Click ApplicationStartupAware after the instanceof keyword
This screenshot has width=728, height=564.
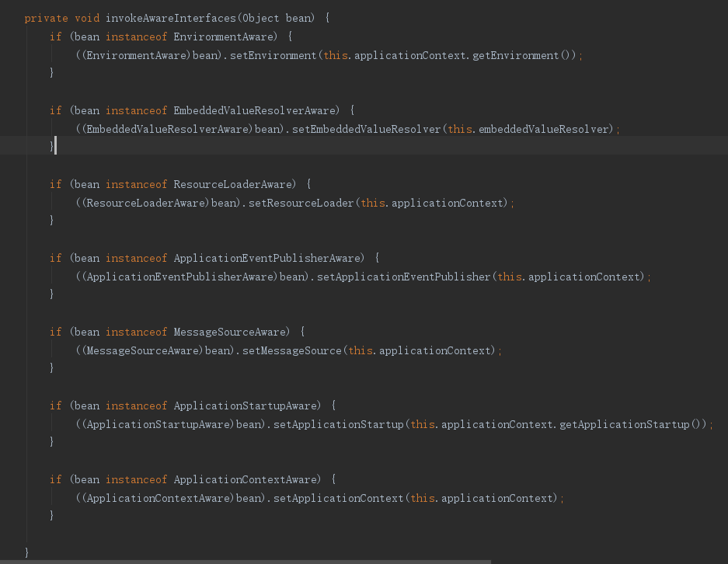[246, 406]
